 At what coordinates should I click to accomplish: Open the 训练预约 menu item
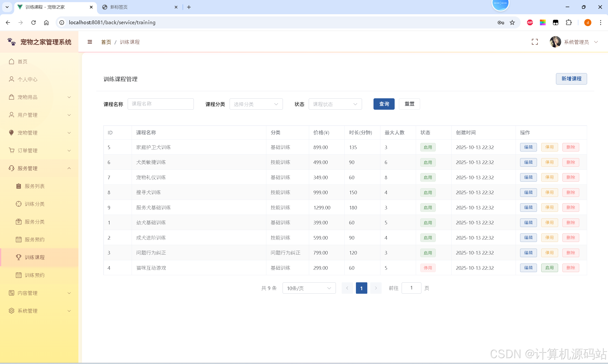tap(39, 275)
